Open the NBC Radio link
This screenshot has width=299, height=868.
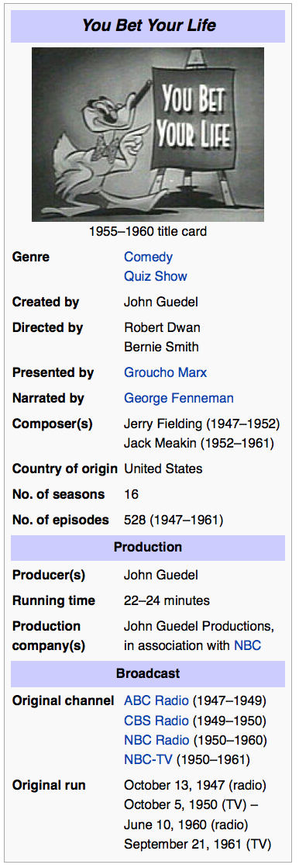pos(156,740)
